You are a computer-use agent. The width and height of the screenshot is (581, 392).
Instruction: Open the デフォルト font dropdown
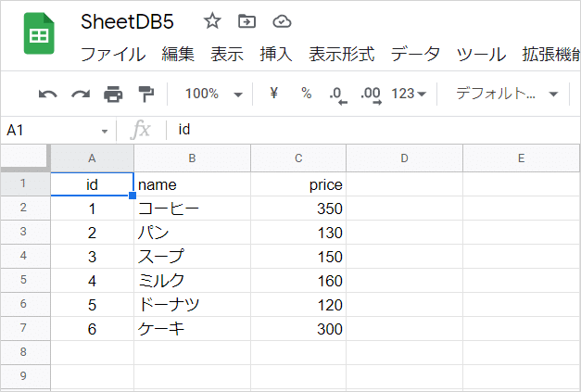(x=506, y=94)
